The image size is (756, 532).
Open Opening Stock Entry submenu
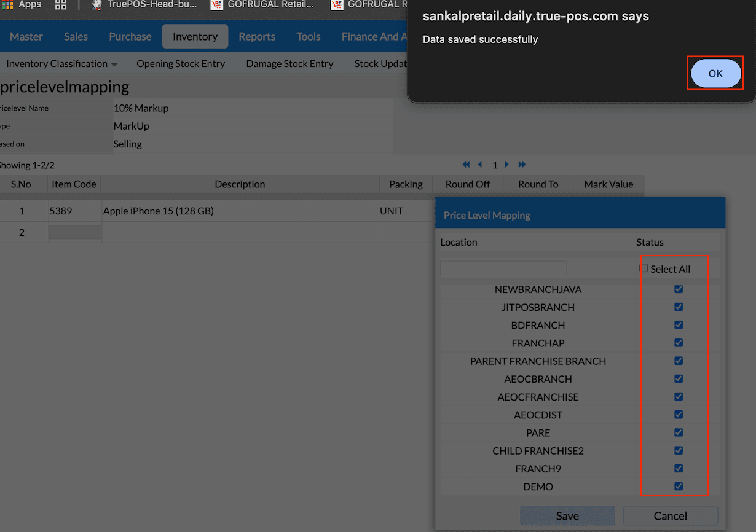[181, 63]
